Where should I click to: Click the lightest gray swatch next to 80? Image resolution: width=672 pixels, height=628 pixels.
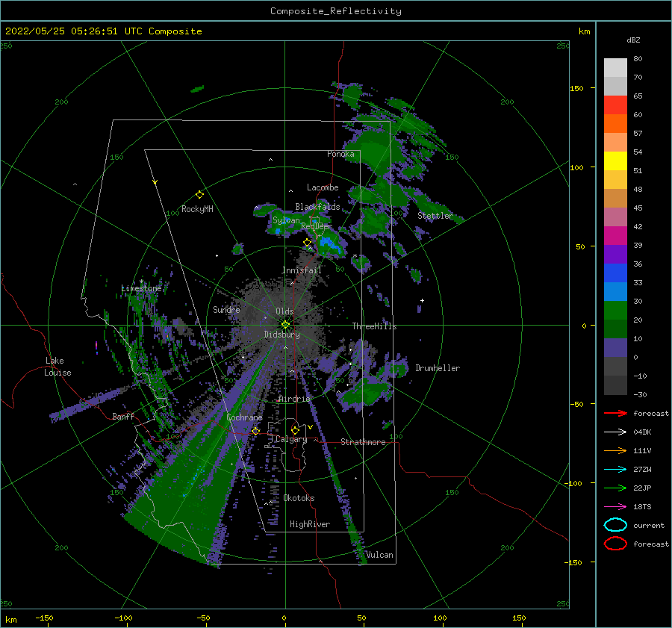(615, 67)
